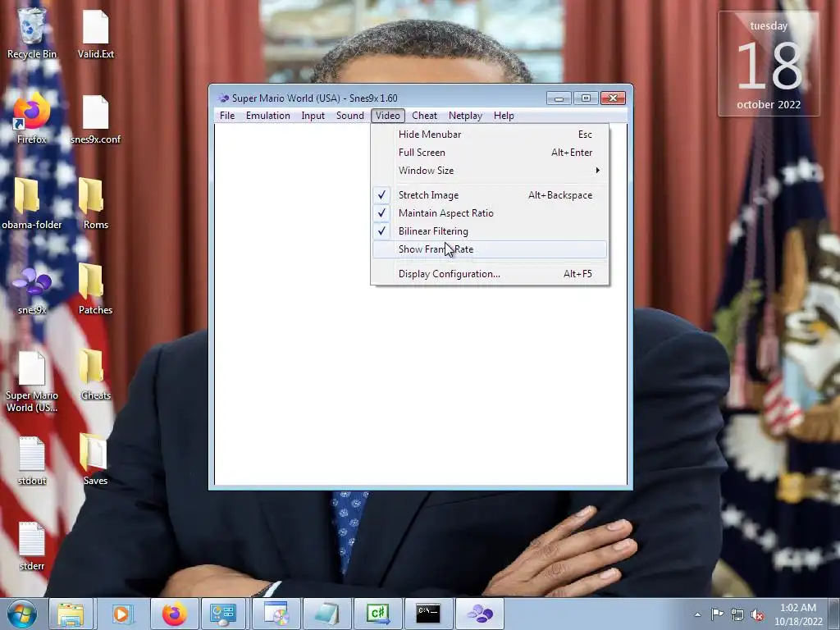The width and height of the screenshot is (840, 630).
Task: Select the Saves folder icon
Action: tap(95, 459)
